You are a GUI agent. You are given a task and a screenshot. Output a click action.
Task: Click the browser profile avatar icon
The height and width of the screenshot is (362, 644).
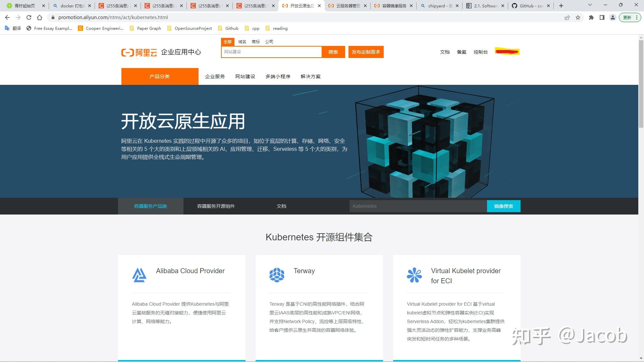coord(613,17)
